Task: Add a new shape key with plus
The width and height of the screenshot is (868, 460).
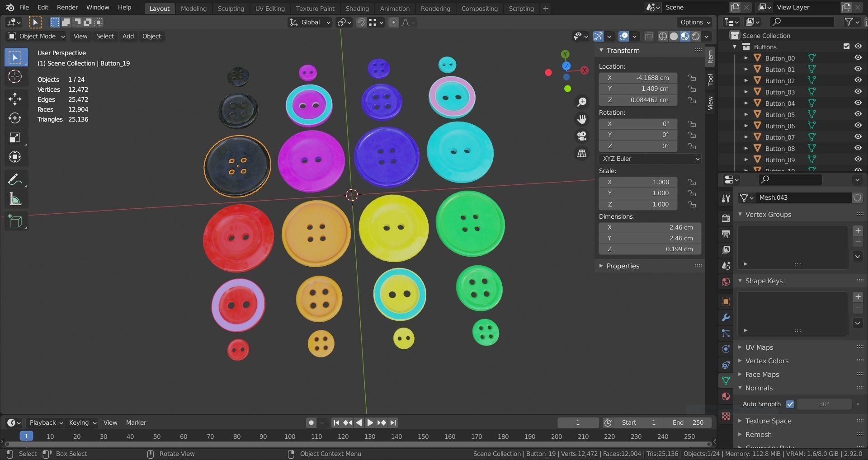Action: click(858, 297)
